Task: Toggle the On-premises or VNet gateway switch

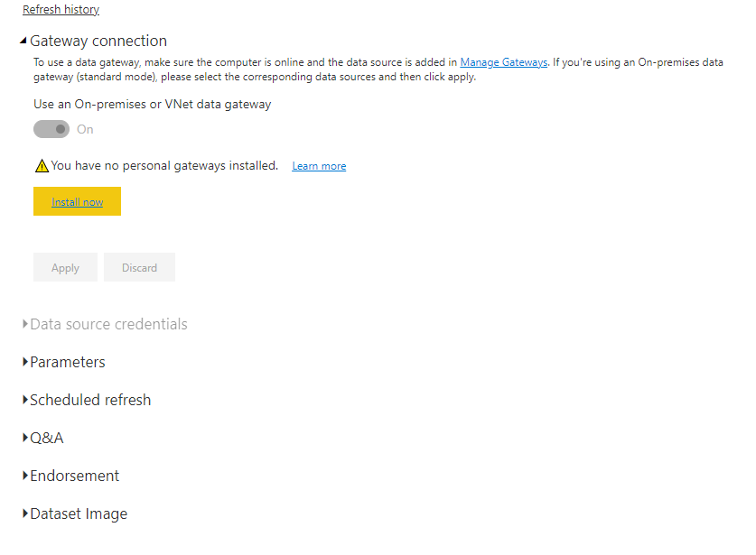Action: 51,129
